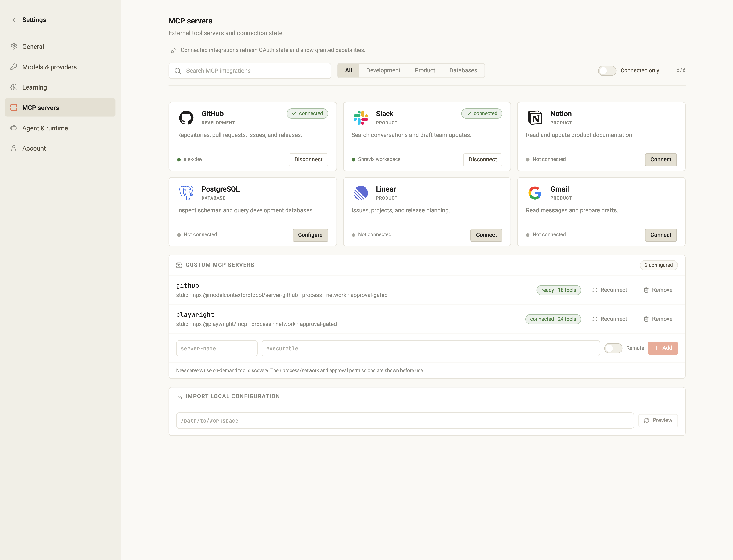Disconnect the Slack integration

pyautogui.click(x=482, y=160)
